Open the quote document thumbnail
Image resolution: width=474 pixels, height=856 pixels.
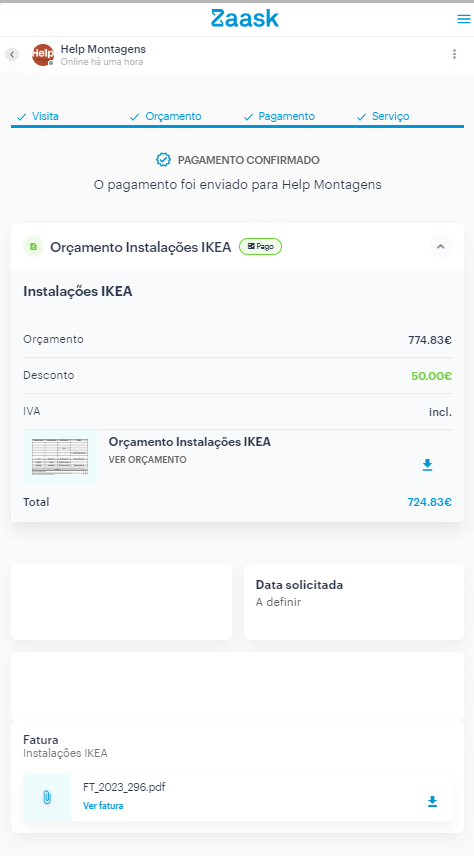click(x=60, y=456)
